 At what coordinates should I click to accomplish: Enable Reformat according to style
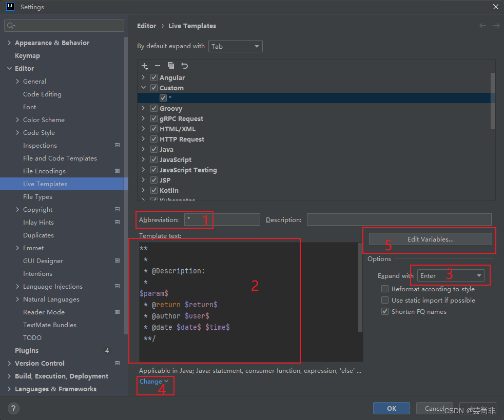click(x=385, y=289)
